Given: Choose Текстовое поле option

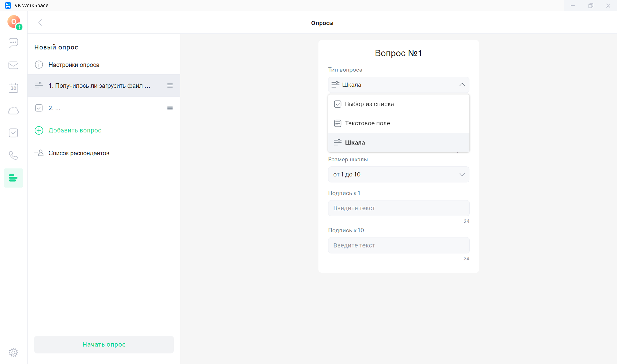Looking at the screenshot, I should pyautogui.click(x=367, y=123).
